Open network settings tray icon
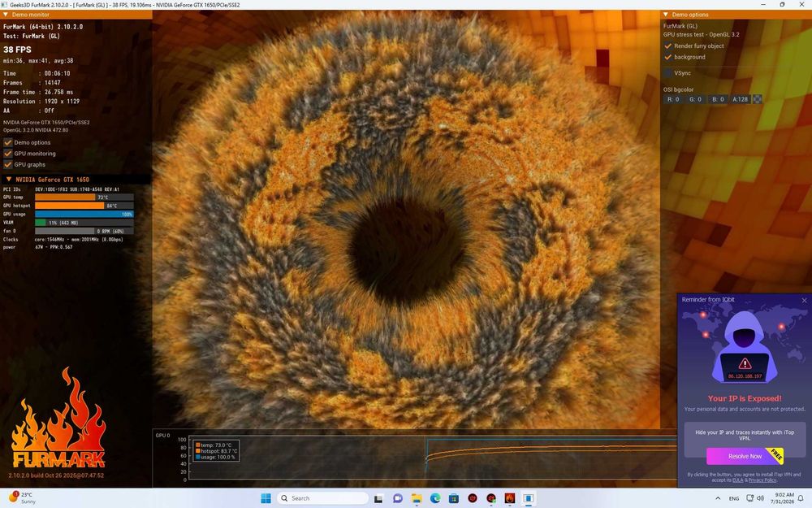 749,498
